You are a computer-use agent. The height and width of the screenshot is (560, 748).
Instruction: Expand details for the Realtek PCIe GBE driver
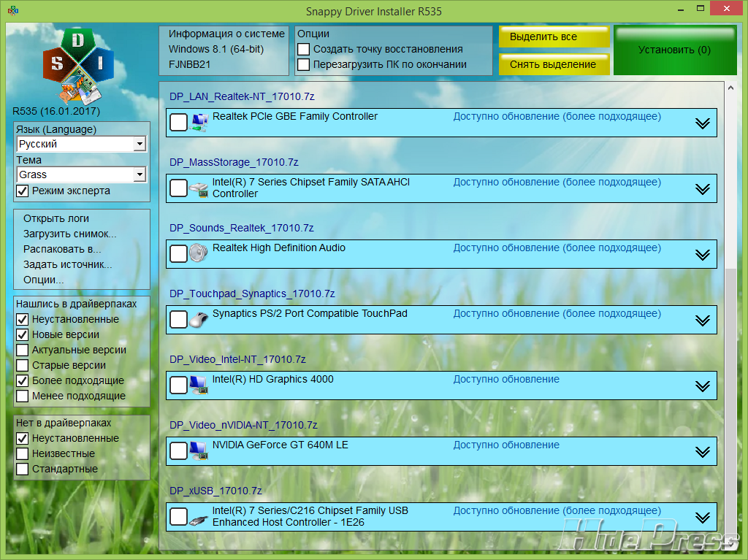coord(702,123)
